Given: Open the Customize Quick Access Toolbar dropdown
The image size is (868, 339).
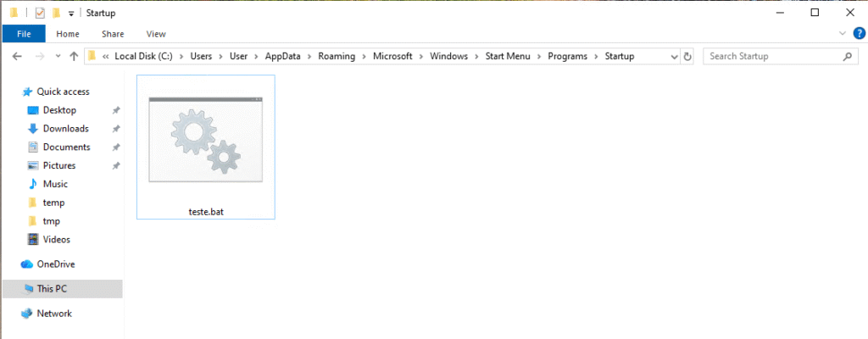Looking at the screenshot, I should (x=71, y=14).
